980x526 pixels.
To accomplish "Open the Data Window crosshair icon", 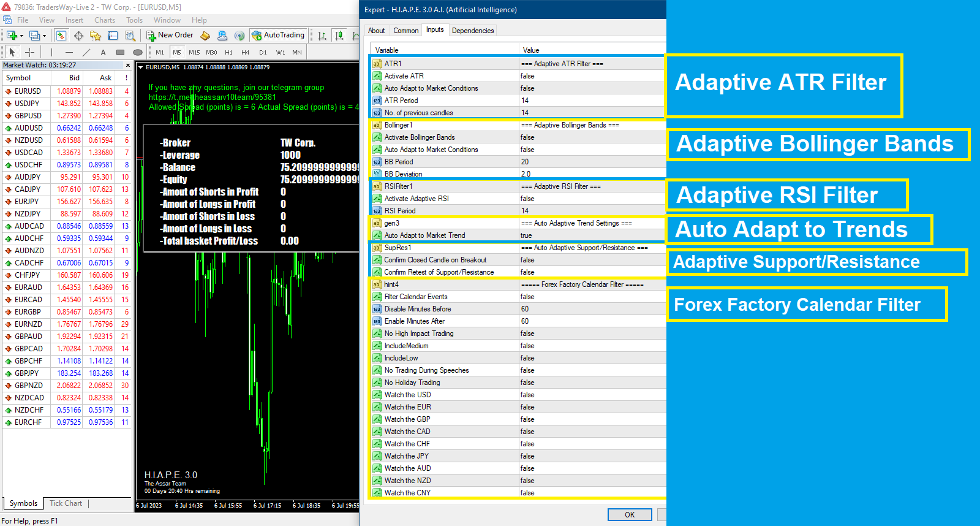I will tap(78, 36).
